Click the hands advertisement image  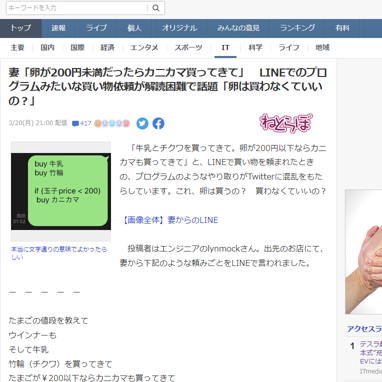(x=364, y=252)
